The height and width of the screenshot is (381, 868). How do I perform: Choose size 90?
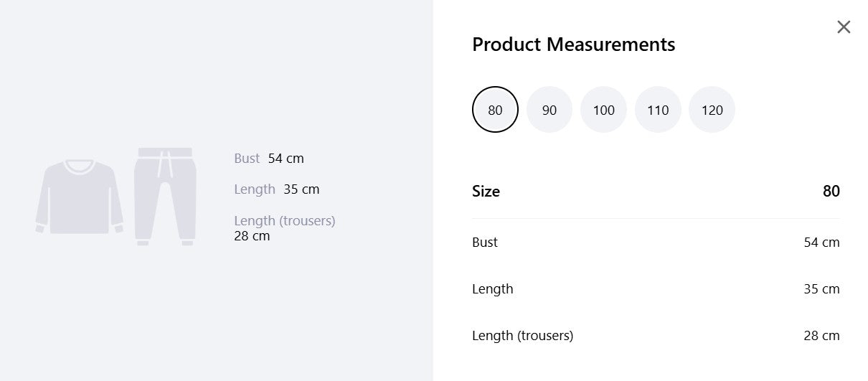[549, 110]
